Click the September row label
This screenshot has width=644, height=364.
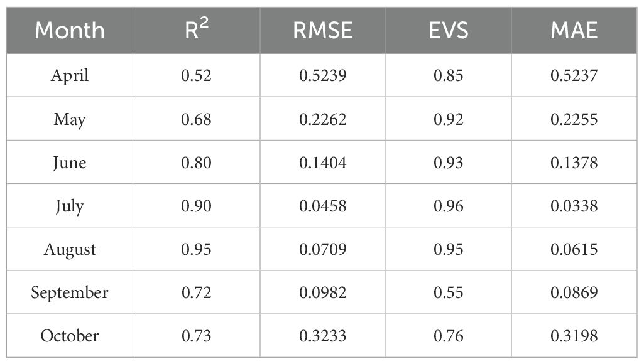click(x=70, y=293)
